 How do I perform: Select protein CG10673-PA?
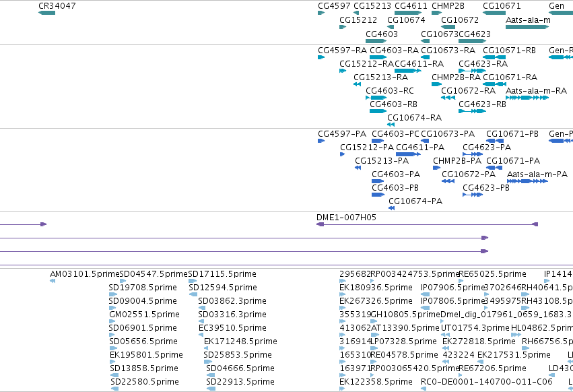tap(425, 141)
